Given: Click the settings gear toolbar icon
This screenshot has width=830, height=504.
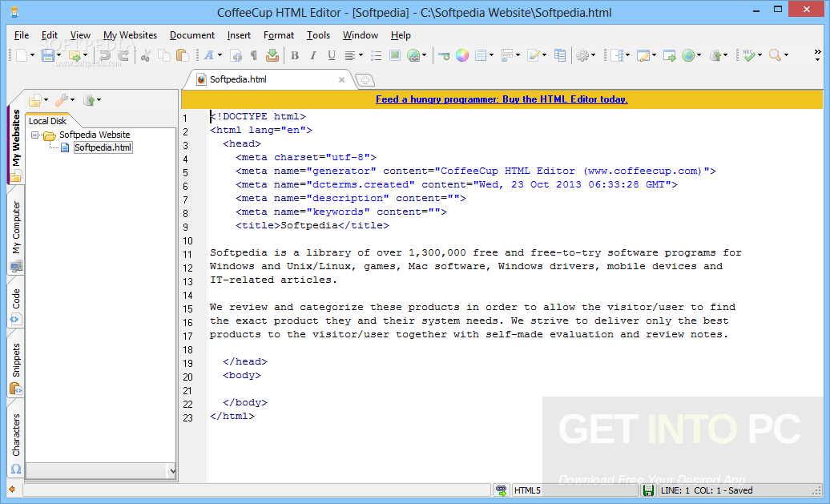Looking at the screenshot, I should point(582,55).
